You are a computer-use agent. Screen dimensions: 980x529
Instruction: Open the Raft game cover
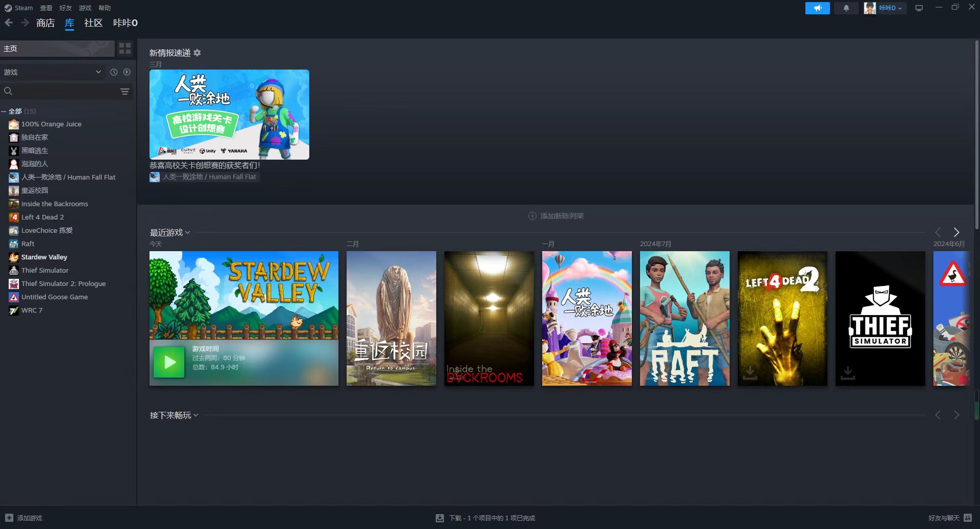pos(685,318)
